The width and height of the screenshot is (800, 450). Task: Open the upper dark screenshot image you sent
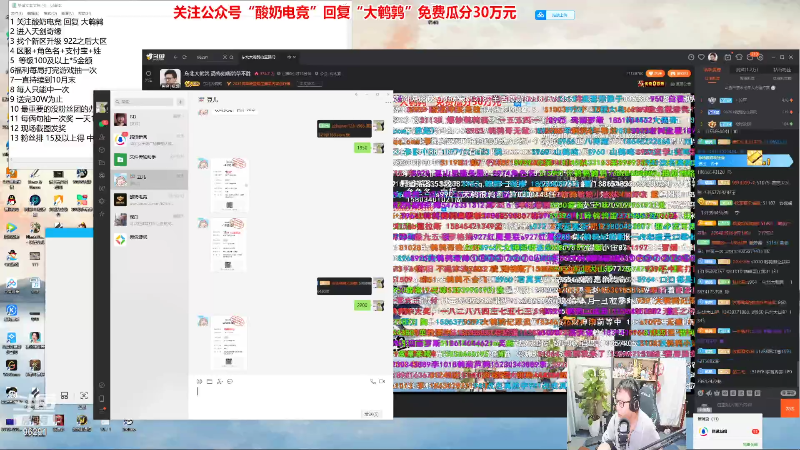pos(344,129)
